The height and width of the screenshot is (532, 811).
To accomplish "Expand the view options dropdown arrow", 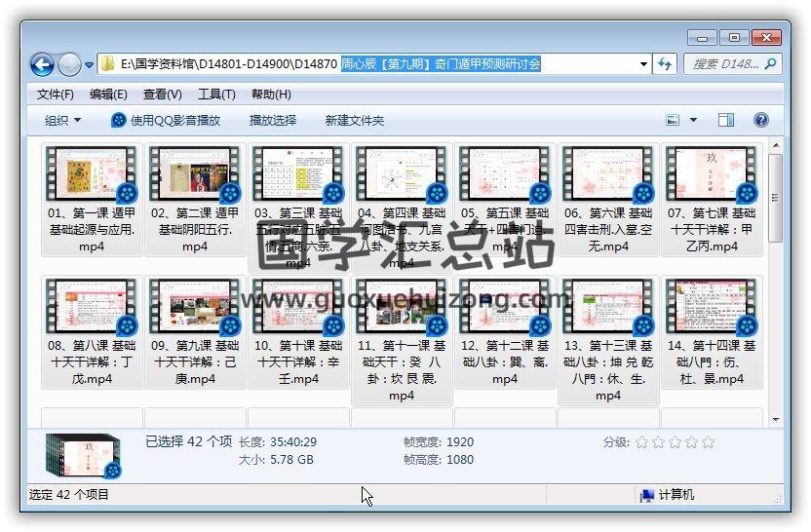I will tap(694, 120).
